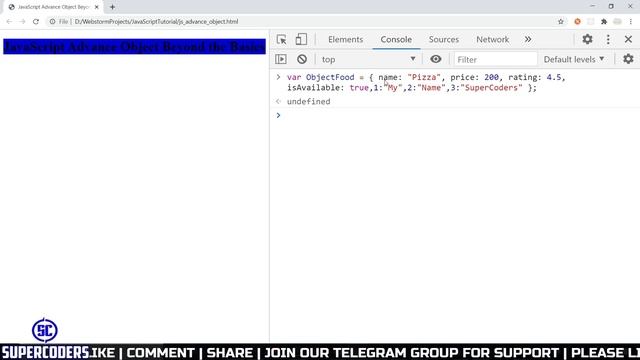Viewport: 640px width, 360px height.
Task: Open DevTools settings gear in tab bar
Action: click(x=587, y=39)
